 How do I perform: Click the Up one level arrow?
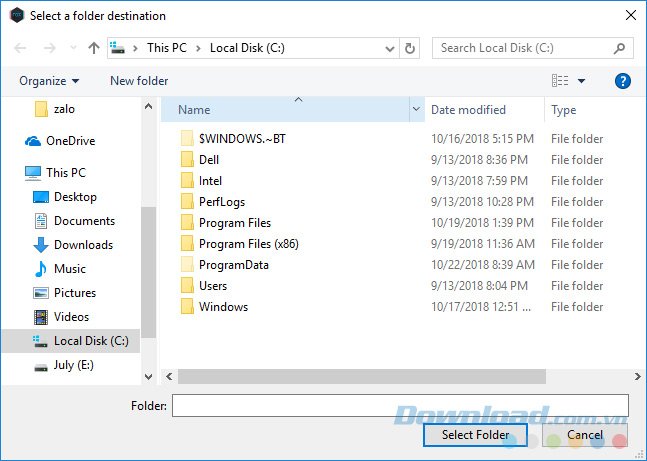94,48
